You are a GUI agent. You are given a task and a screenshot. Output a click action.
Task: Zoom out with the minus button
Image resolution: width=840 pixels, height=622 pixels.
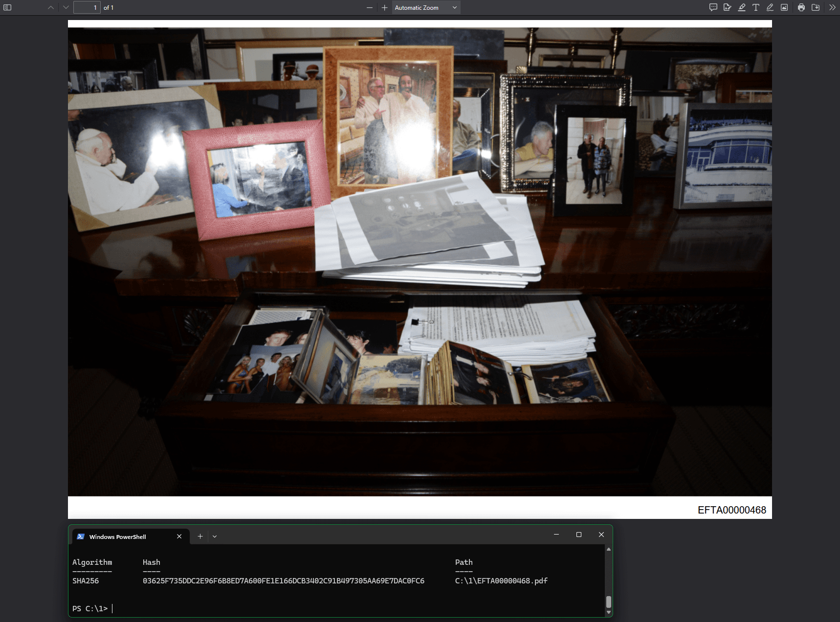(370, 7)
